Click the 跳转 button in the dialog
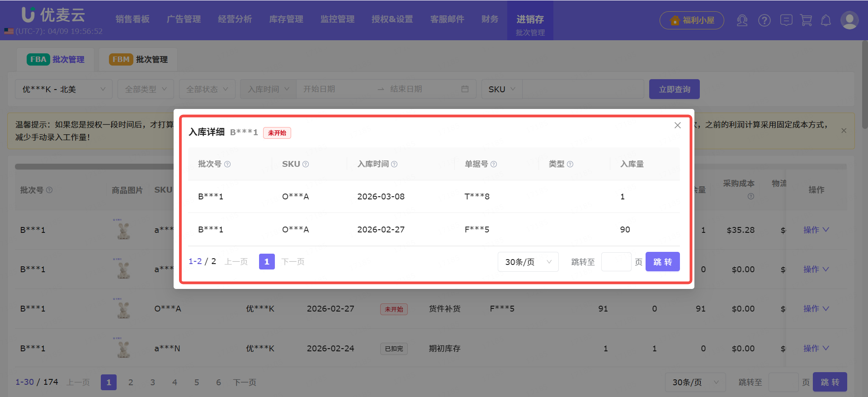 coord(662,262)
